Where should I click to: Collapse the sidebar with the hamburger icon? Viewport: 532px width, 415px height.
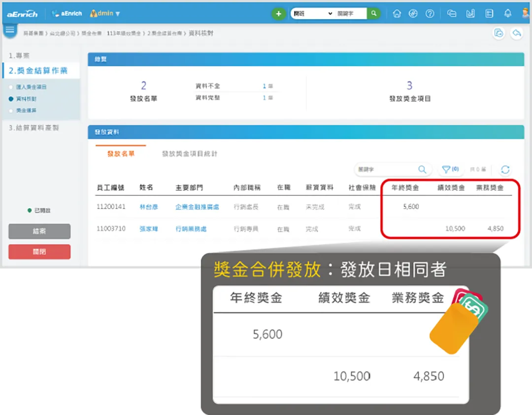pyautogui.click(x=10, y=30)
